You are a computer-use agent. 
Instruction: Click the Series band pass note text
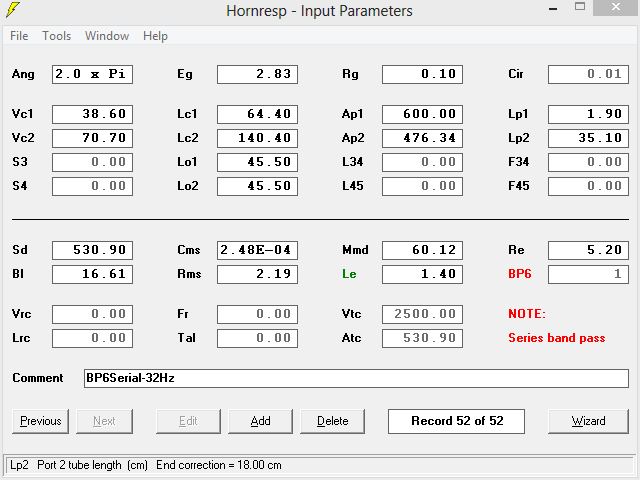tap(556, 338)
